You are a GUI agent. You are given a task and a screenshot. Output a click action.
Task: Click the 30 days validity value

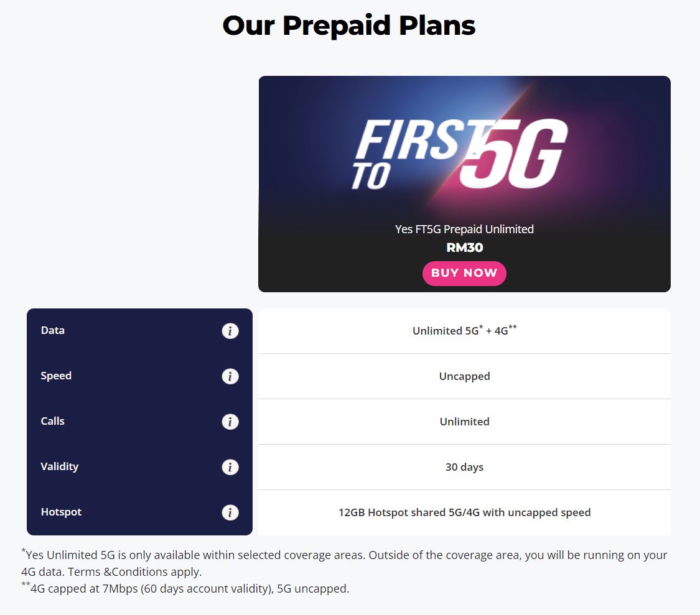pyautogui.click(x=464, y=467)
